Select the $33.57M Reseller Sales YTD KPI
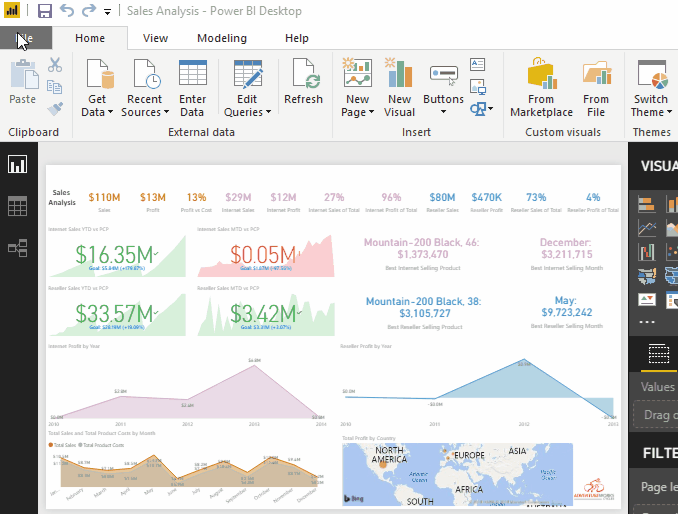678x514 pixels. pos(117,312)
